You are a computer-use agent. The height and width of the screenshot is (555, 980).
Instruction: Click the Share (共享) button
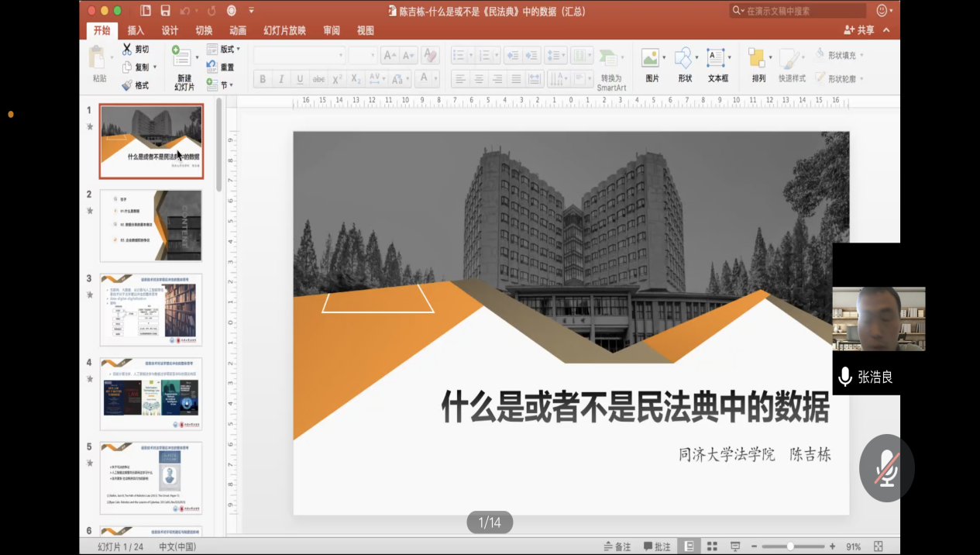(859, 30)
